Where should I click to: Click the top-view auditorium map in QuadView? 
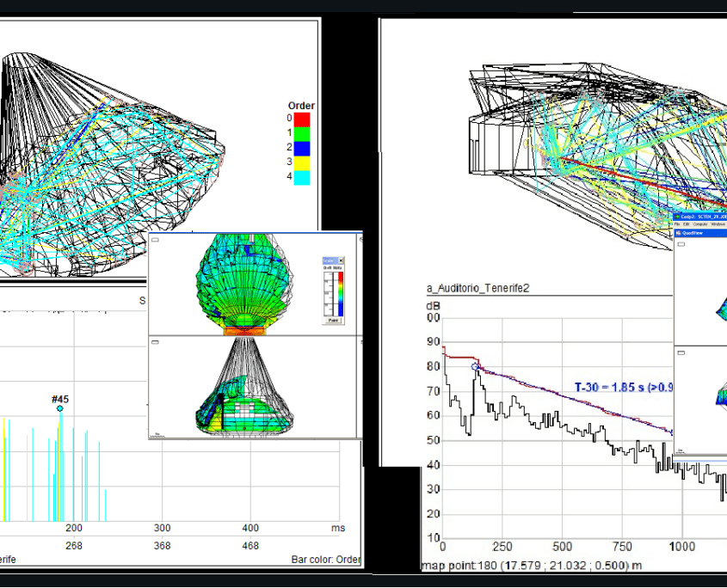pyautogui.click(x=243, y=285)
